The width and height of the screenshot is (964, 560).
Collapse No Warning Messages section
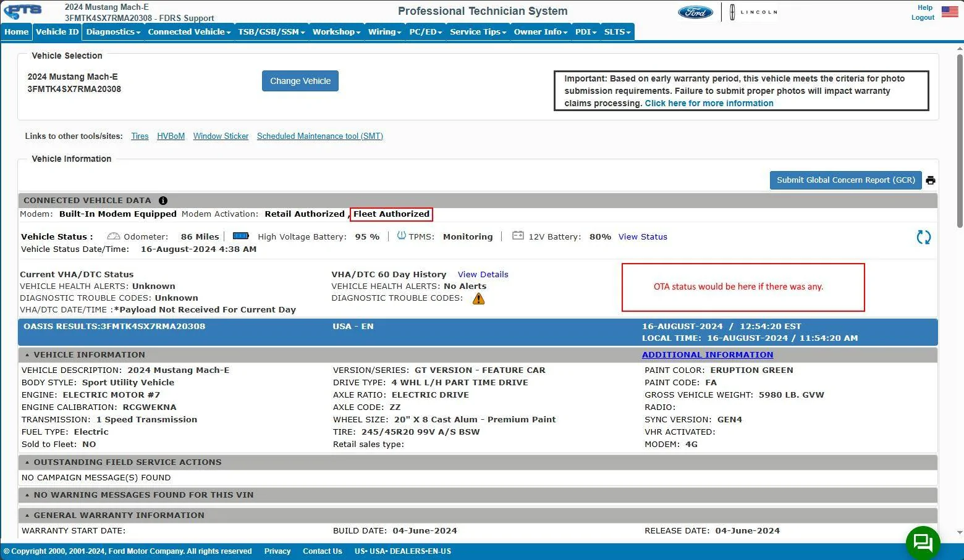pyautogui.click(x=27, y=495)
